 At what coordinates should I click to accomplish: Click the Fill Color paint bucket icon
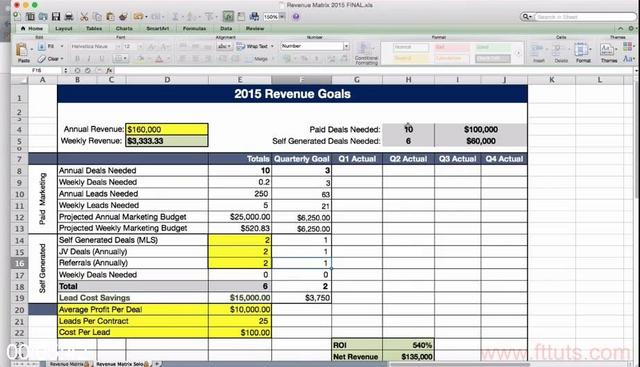click(x=141, y=59)
